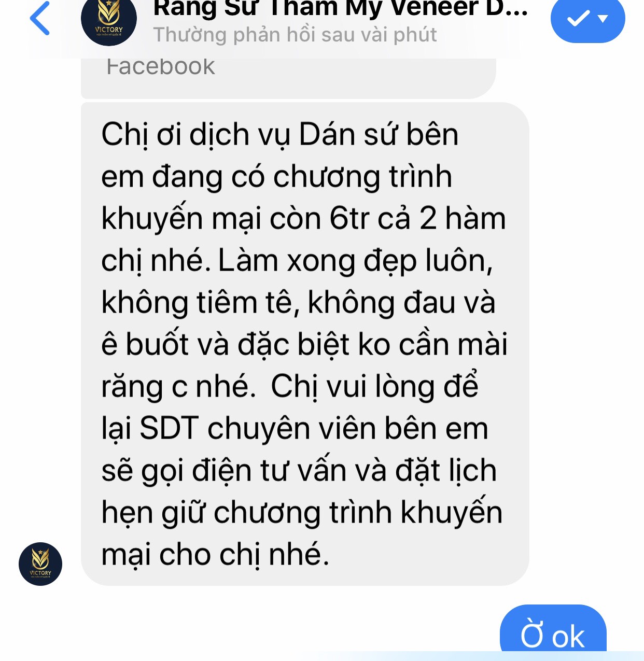Image resolution: width=644 pixels, height=661 pixels.
Task: Expand the small triangle beside the checkmark
Action: click(x=603, y=19)
